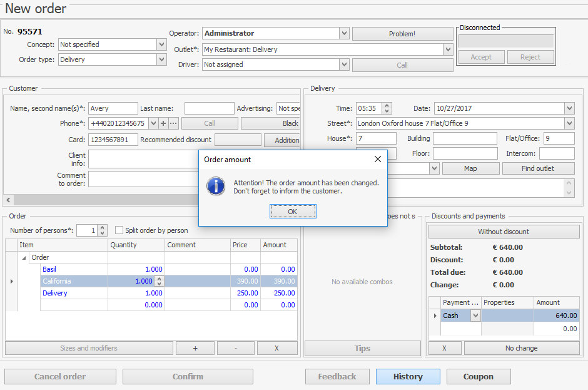The image size is (588, 390).
Task: Add an item with the plus button
Action: pos(195,348)
